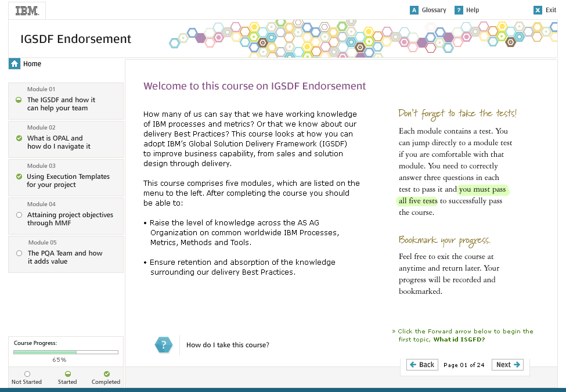Click the Bookmark your progress heading

click(x=444, y=241)
